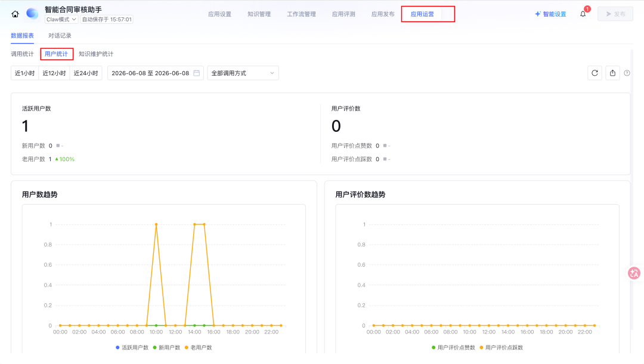The image size is (644, 364).
Task: Click the 新用户数 stat row label
Action: (33, 146)
